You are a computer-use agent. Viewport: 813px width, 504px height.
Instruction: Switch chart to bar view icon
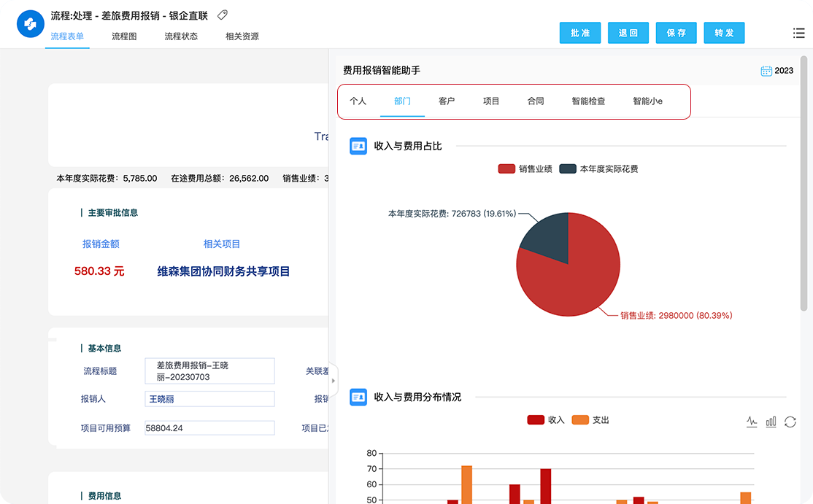pyautogui.click(x=771, y=422)
